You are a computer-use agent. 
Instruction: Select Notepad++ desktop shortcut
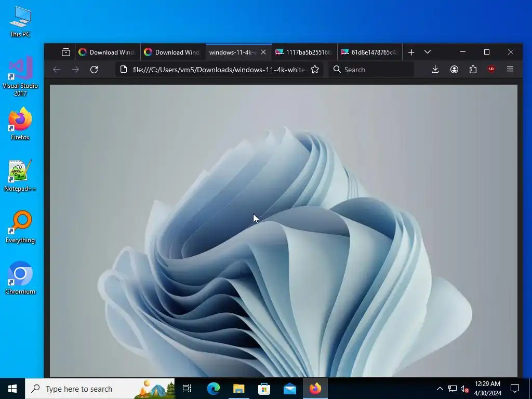point(20,176)
